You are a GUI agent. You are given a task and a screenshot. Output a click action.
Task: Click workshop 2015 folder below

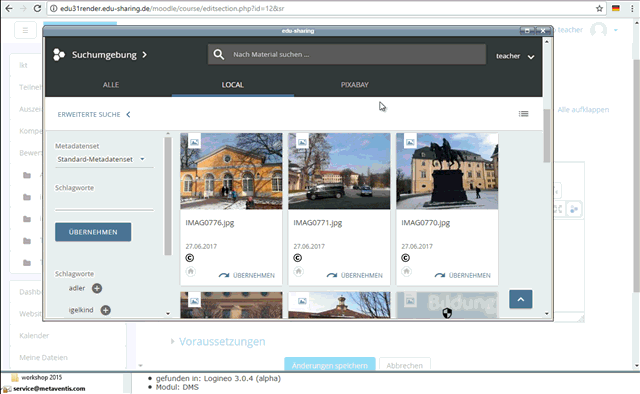37,377
